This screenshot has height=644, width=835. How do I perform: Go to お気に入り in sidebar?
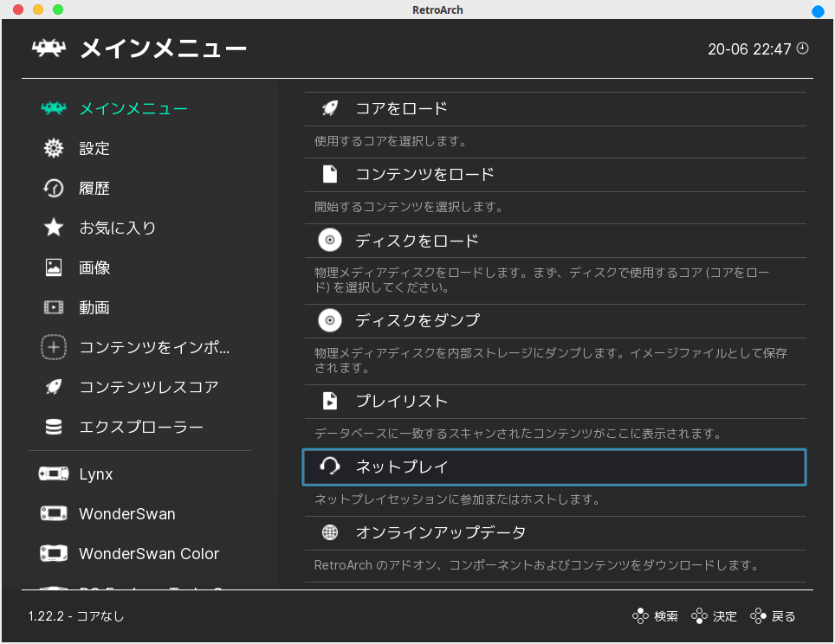point(117,228)
